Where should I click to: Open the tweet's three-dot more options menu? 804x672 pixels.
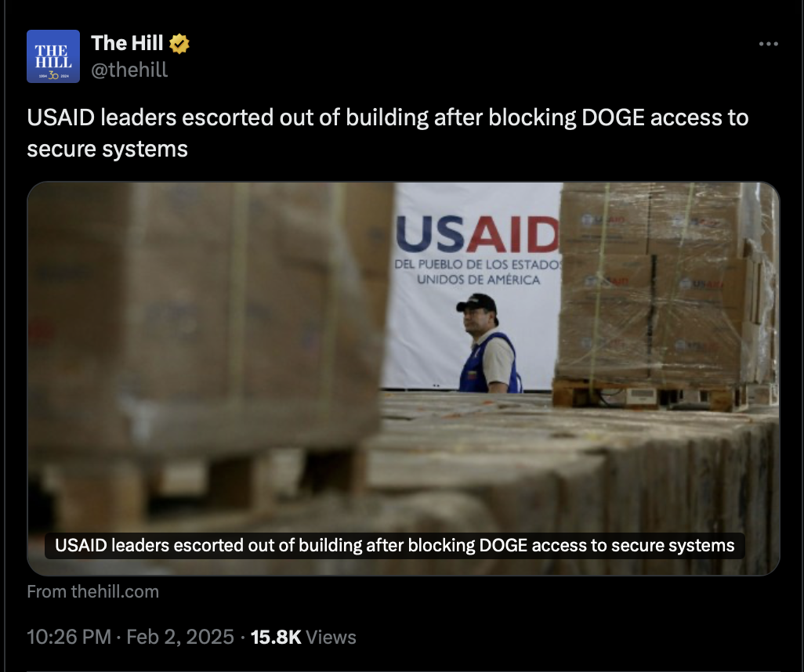(768, 44)
